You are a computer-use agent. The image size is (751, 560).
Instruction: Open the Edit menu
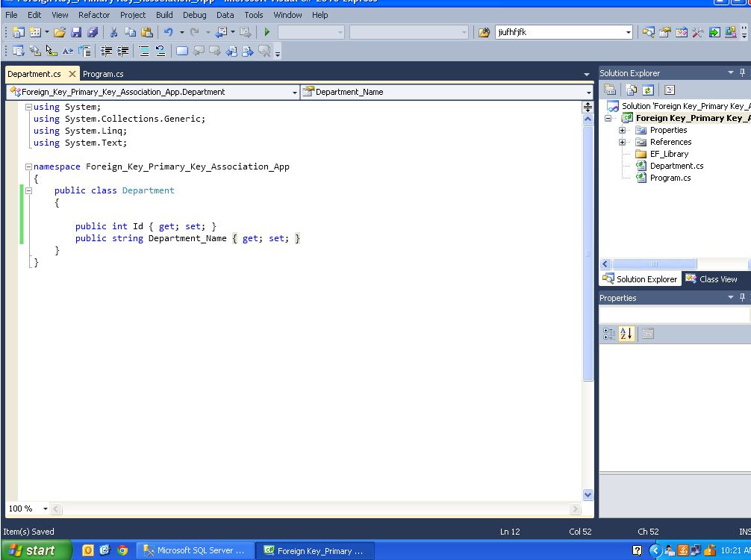pyautogui.click(x=34, y=15)
